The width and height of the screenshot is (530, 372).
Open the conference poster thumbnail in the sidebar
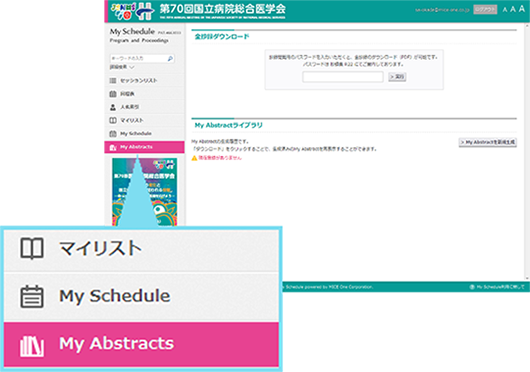(x=145, y=192)
